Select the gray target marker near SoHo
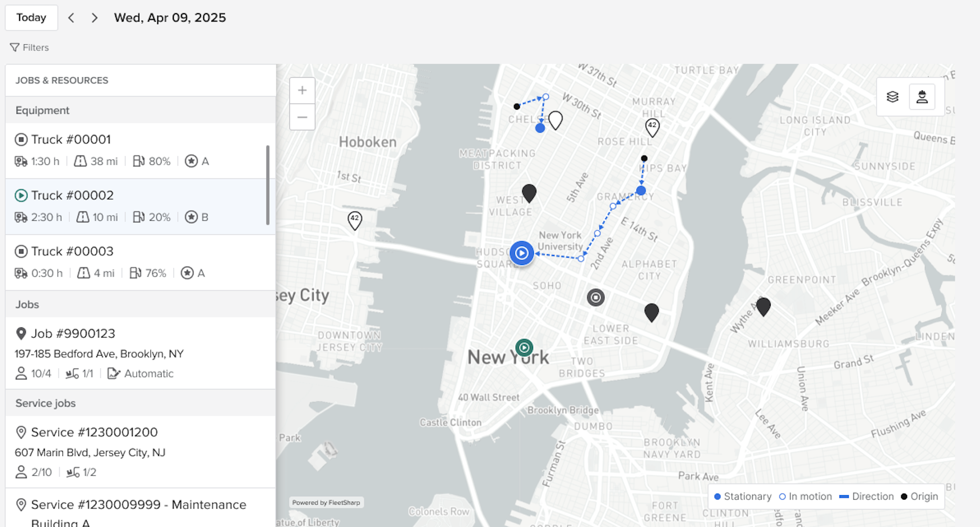This screenshot has height=527, width=980. [595, 298]
